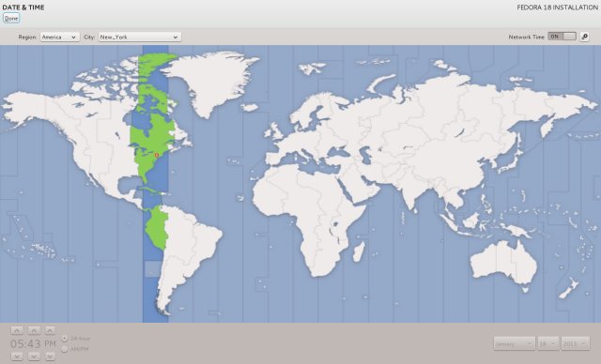The width and height of the screenshot is (601, 364).
Task: Decrease the hour with down arrow
Action: [x=17, y=356]
